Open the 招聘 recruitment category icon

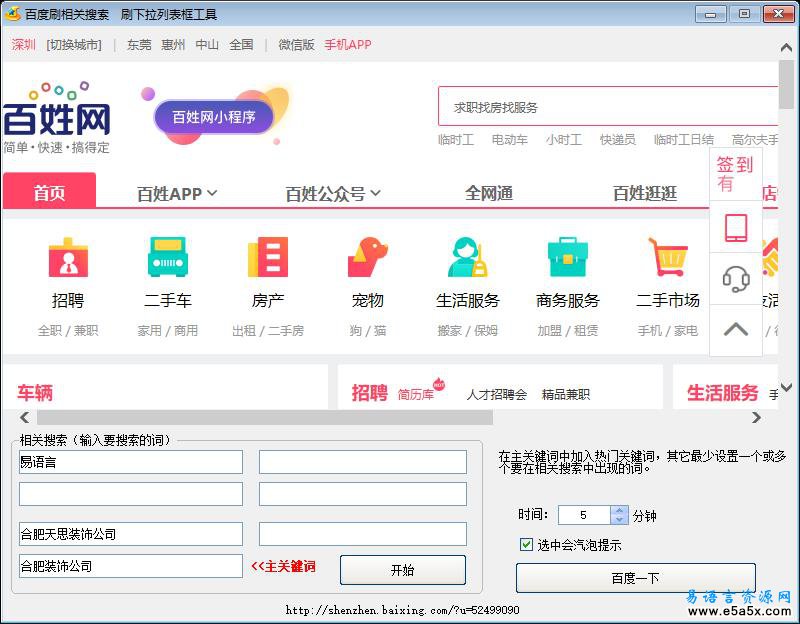(68, 258)
